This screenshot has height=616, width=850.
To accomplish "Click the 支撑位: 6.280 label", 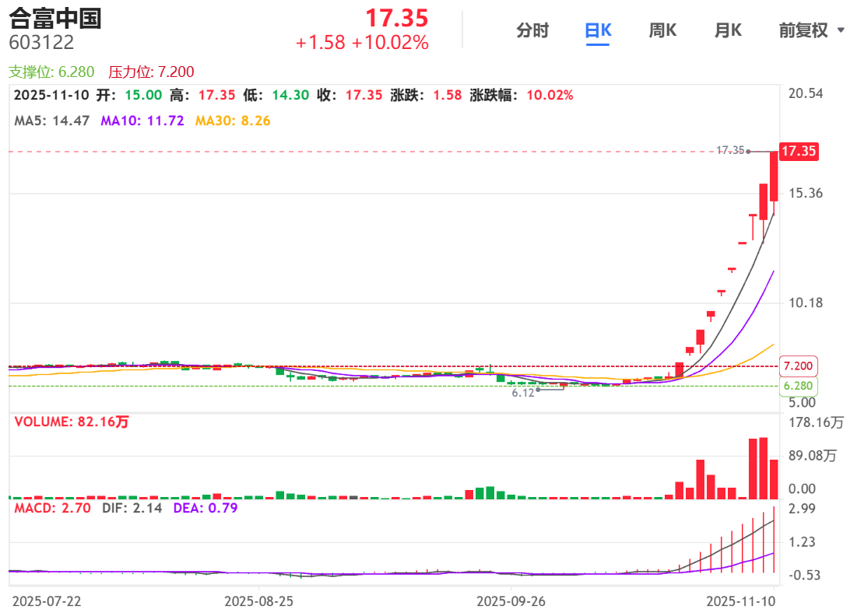I will point(51,72).
